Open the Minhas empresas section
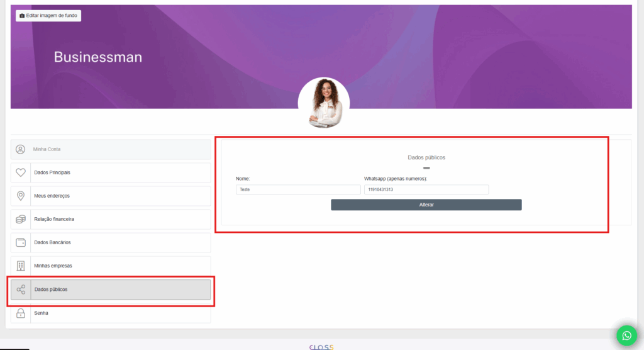Viewport: 644px width, 350px height. pyautogui.click(x=111, y=266)
